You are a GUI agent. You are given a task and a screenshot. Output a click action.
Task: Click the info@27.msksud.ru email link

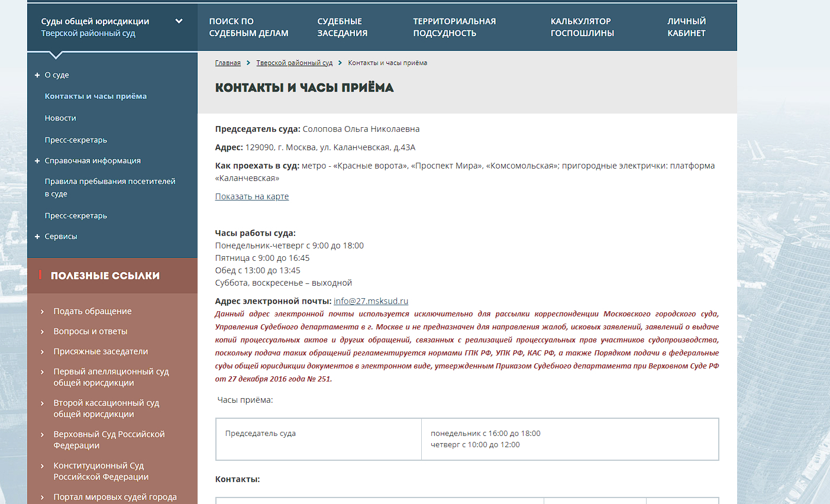click(x=370, y=301)
